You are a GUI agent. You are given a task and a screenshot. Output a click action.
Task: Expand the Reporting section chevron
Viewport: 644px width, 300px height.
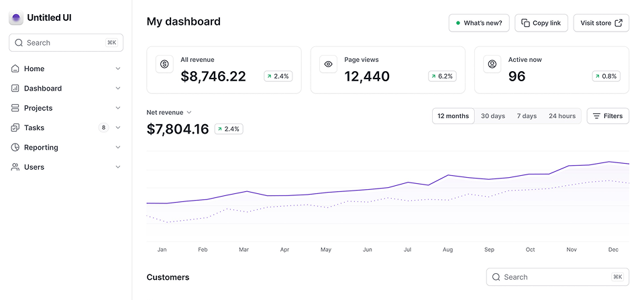pos(118,148)
